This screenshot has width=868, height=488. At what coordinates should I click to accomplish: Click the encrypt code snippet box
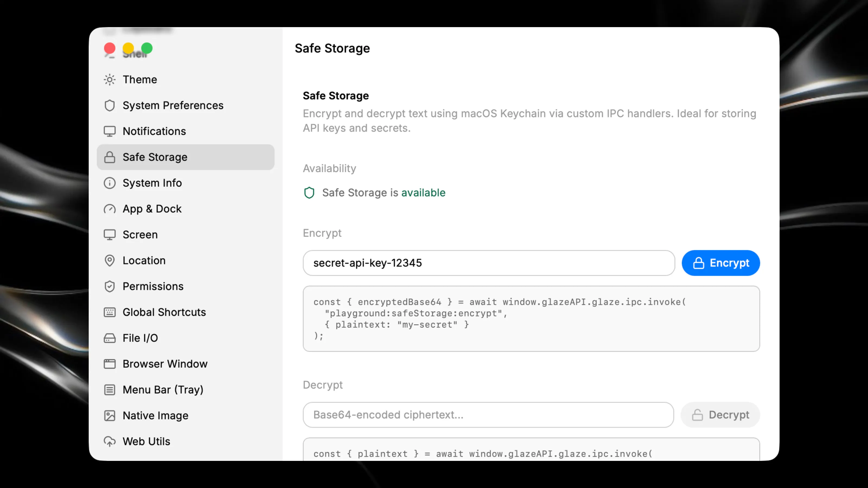(x=531, y=319)
